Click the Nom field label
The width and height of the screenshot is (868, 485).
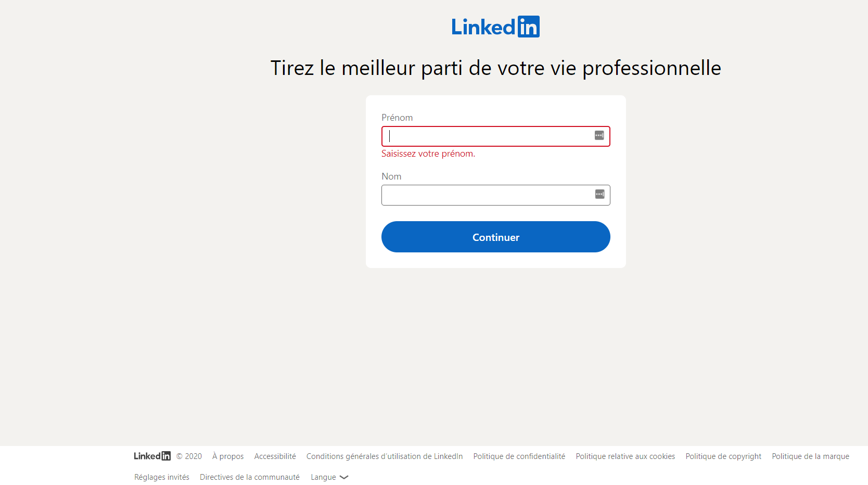pyautogui.click(x=391, y=176)
